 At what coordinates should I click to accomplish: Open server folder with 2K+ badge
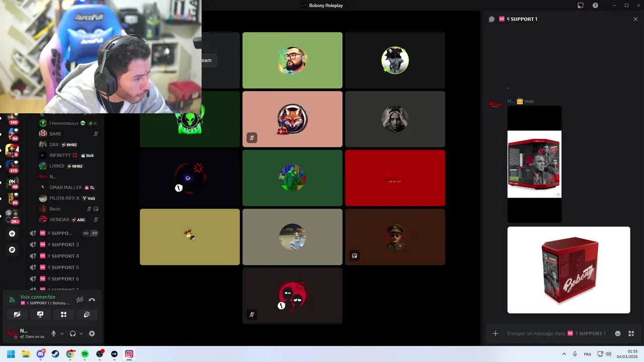pyautogui.click(x=12, y=216)
